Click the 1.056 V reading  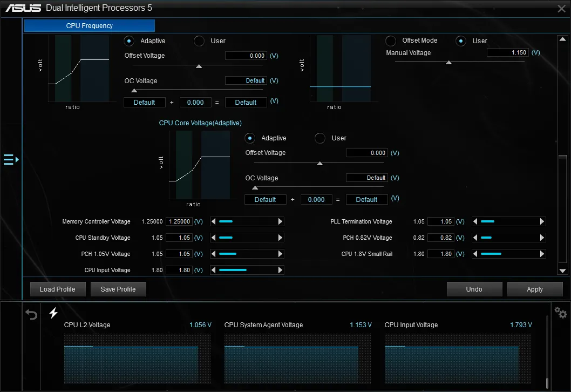(x=200, y=325)
